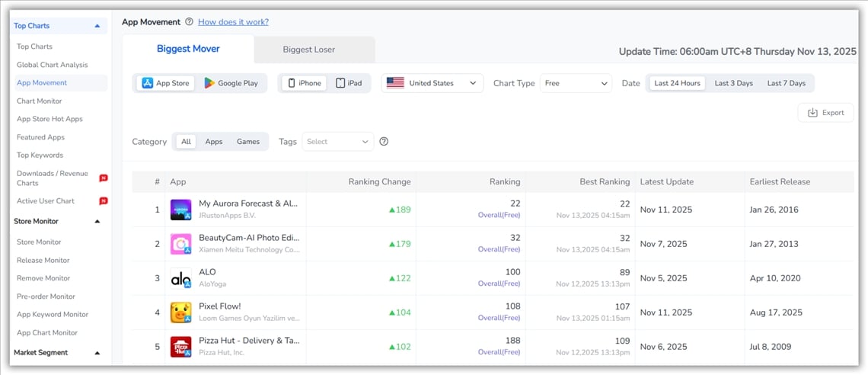Image resolution: width=868 pixels, height=375 pixels.
Task: Open the Chart Type Free dropdown
Action: (576, 83)
